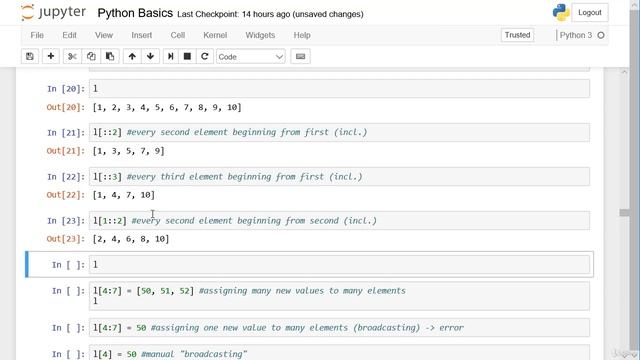Viewport: 640px width, 360px height.
Task: Click the Last Checkpoint status text
Action: [x=270, y=14]
